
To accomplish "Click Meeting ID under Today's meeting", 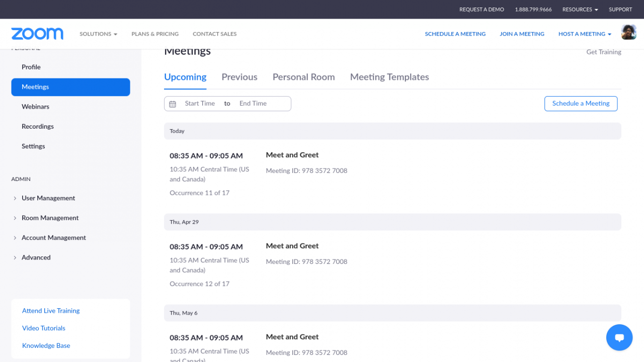I will [x=306, y=171].
